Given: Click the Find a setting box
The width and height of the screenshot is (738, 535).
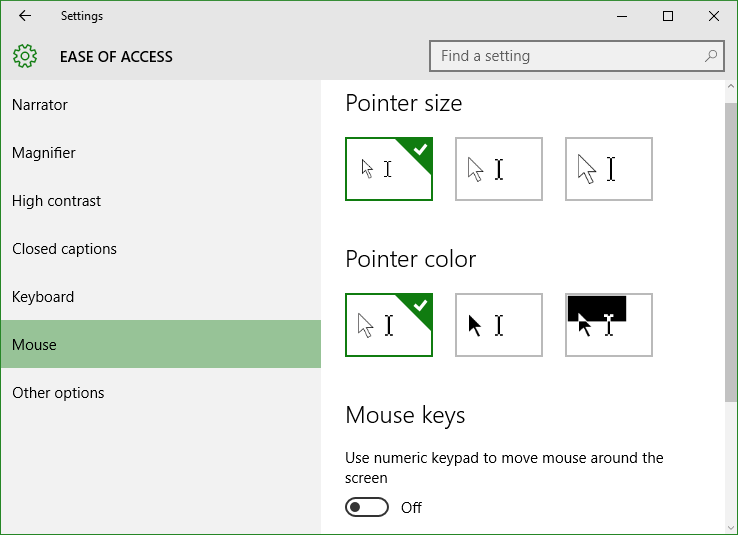Looking at the screenshot, I should click(x=577, y=56).
